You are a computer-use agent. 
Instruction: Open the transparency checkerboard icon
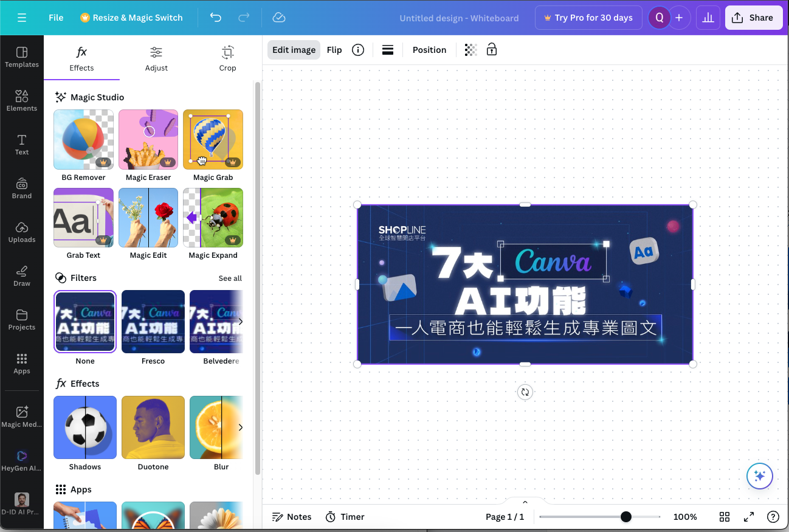click(x=470, y=50)
